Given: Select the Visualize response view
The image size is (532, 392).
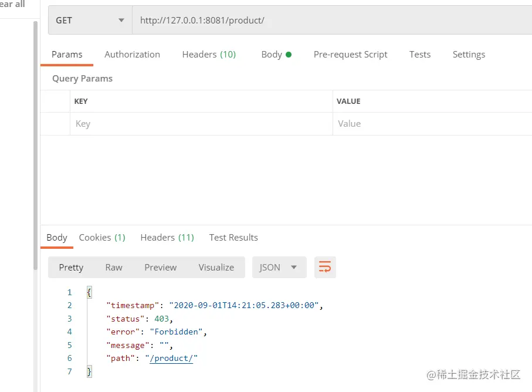Looking at the screenshot, I should pos(216,268).
